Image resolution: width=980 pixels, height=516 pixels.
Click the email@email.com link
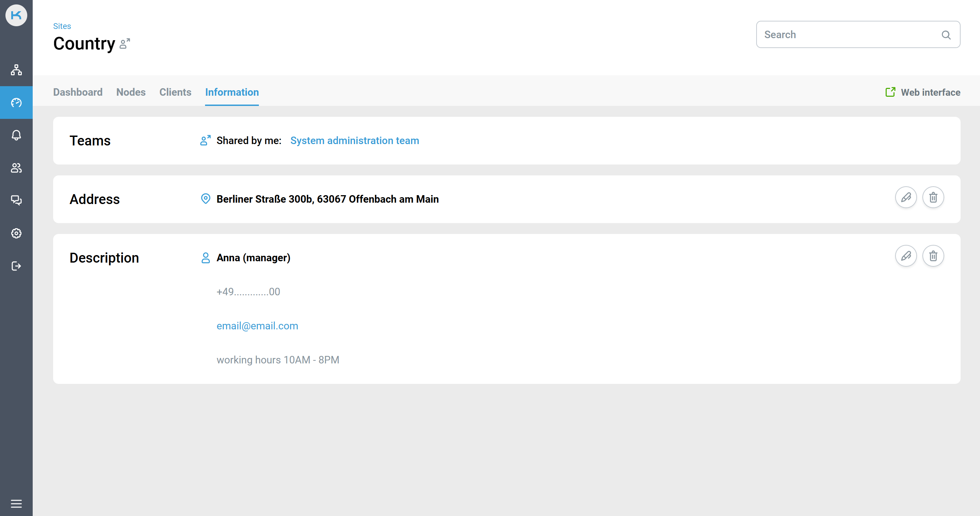[x=257, y=326]
